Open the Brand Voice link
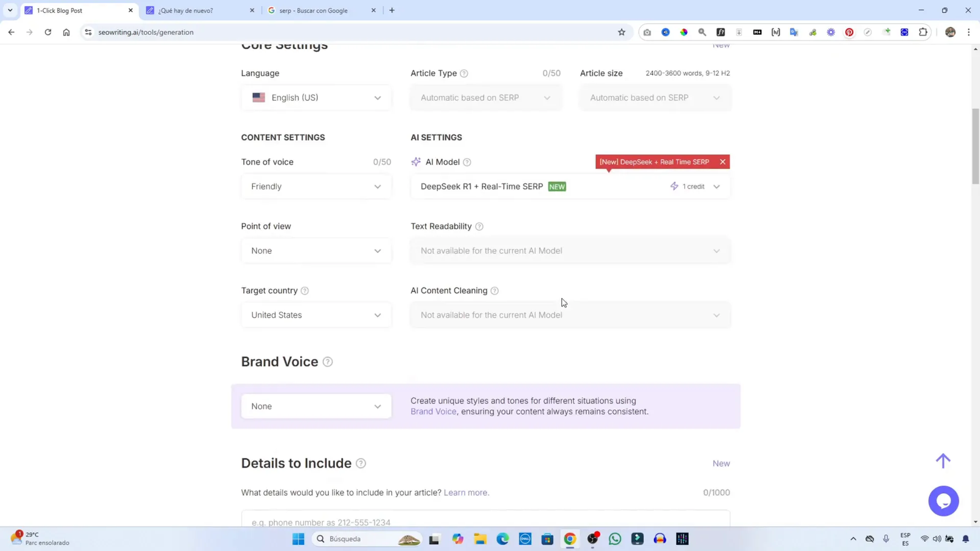Image resolution: width=980 pixels, height=551 pixels. tap(433, 411)
